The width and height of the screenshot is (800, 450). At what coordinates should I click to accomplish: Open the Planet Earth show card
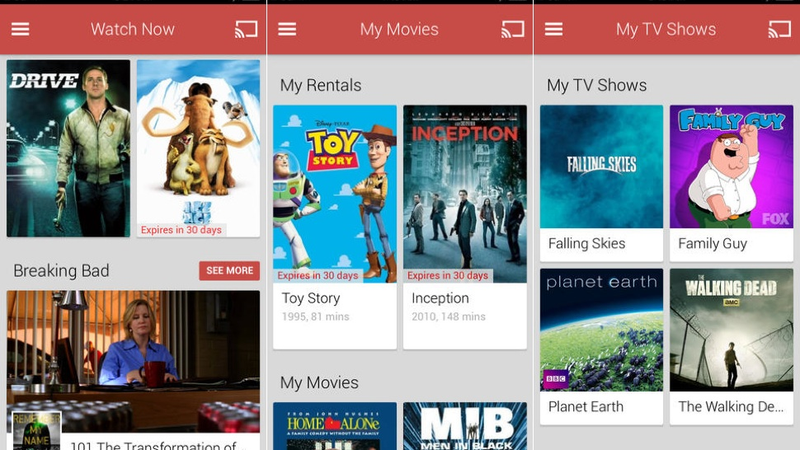click(x=602, y=346)
